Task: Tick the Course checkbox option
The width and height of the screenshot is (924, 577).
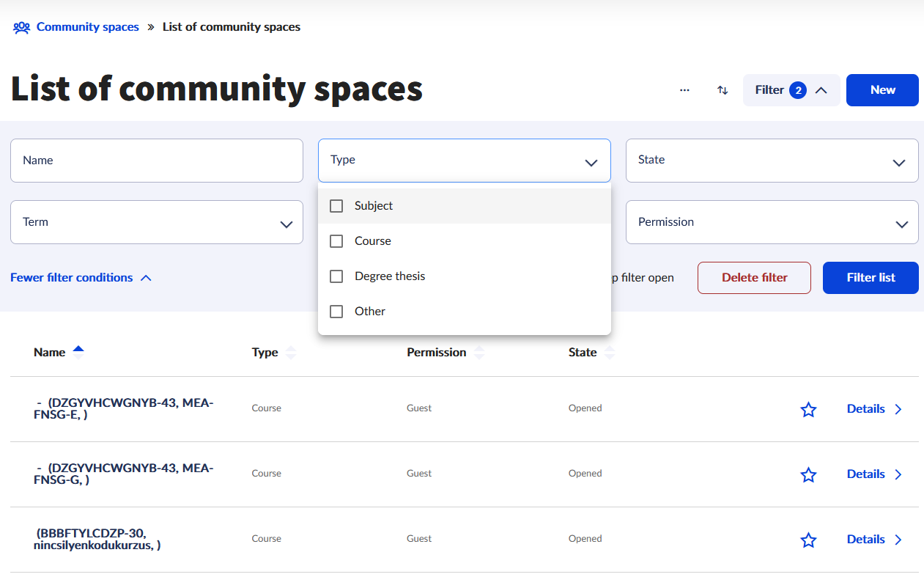Action: (336, 241)
